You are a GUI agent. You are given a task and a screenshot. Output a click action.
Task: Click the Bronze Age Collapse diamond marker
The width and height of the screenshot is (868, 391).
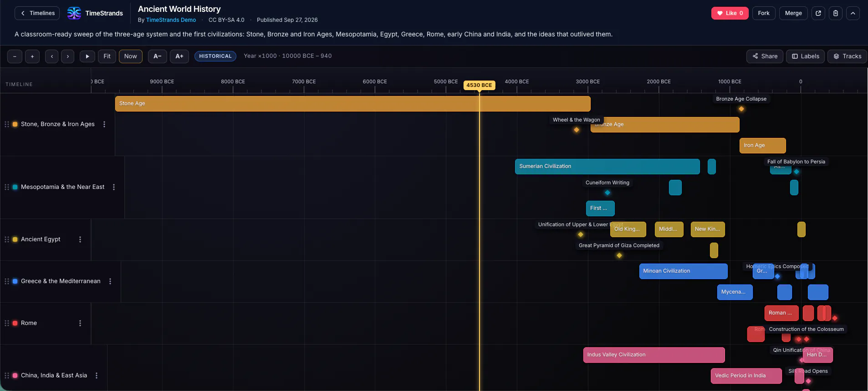pos(741,109)
